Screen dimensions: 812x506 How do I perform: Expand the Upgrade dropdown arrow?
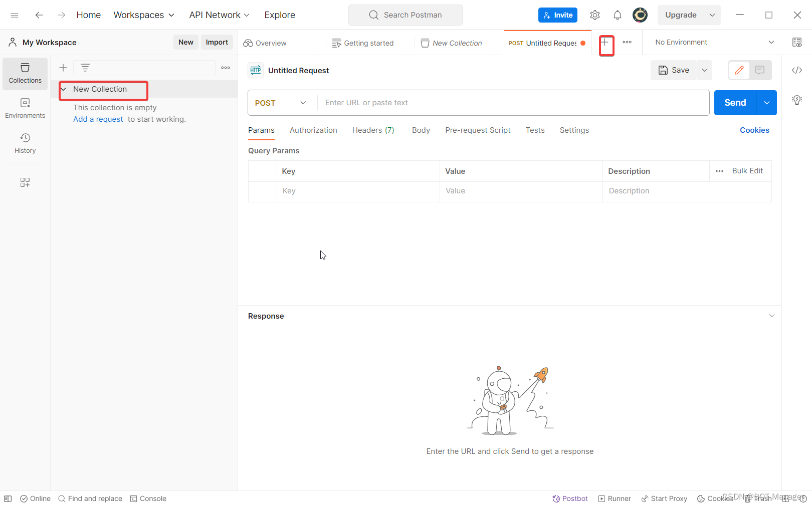point(712,15)
